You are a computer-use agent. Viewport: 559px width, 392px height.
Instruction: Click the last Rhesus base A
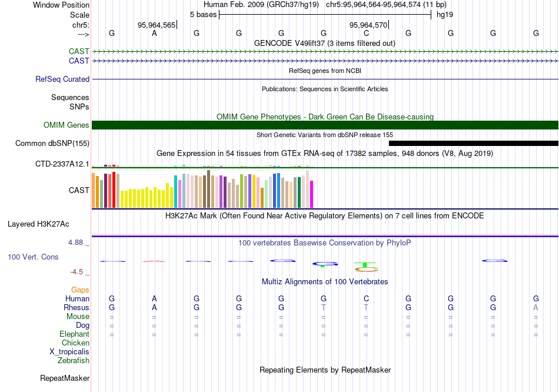tap(535, 307)
